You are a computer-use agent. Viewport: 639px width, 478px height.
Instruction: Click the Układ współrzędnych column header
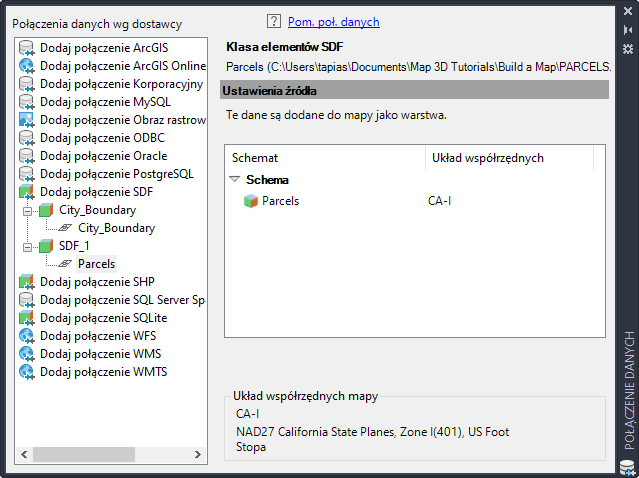[x=488, y=158]
